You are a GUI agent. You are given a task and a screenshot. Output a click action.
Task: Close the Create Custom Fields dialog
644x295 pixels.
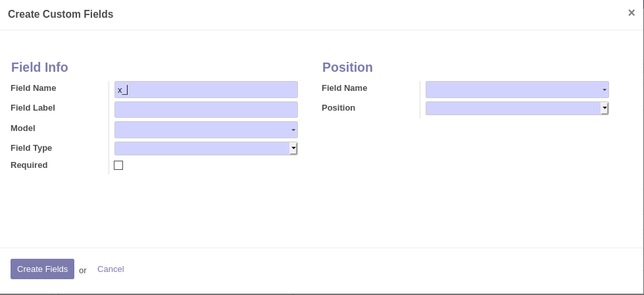631,13
